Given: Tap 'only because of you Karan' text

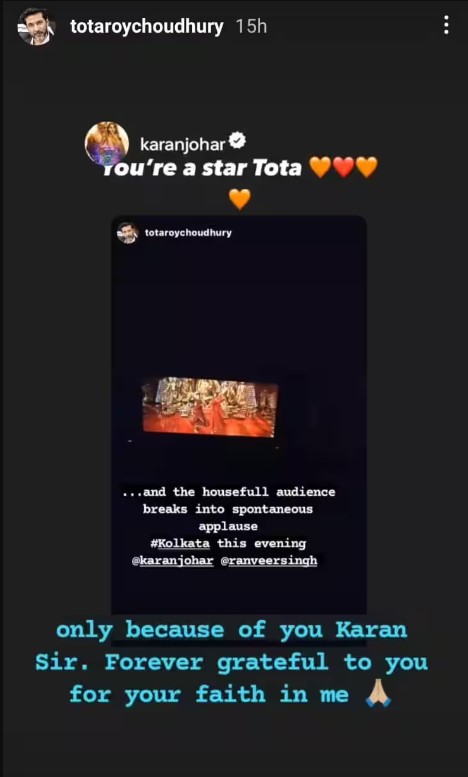Looking at the screenshot, I should tap(232, 630).
